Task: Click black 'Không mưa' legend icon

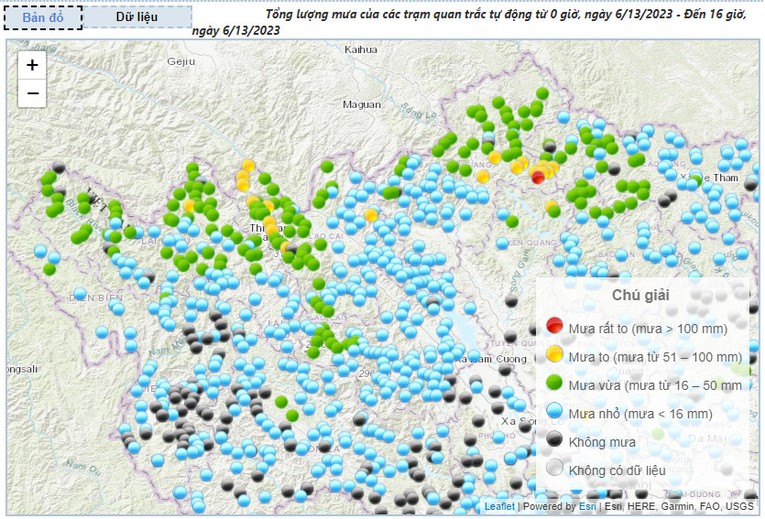Action: 554,441
